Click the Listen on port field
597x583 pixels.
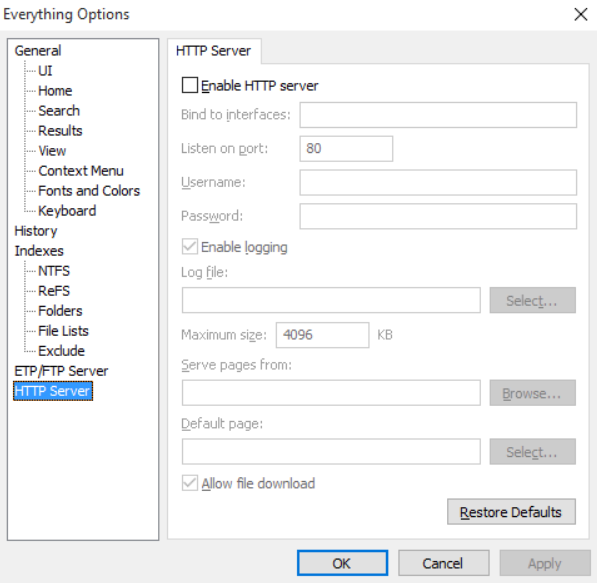tap(346, 149)
